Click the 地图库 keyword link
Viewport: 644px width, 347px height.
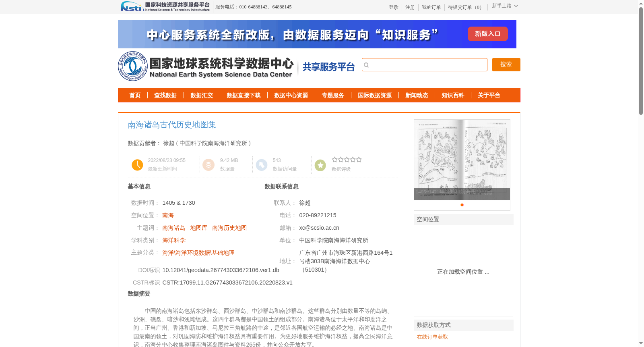[199, 228]
